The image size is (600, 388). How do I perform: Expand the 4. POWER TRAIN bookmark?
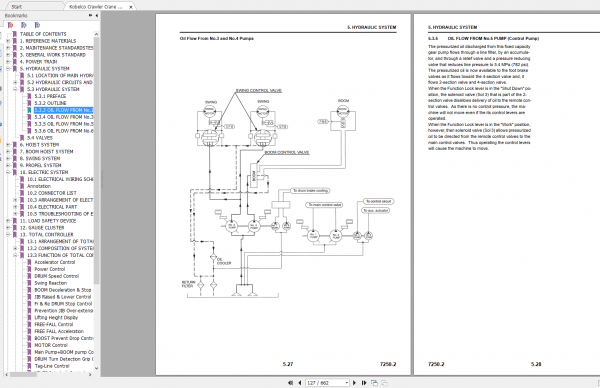[8, 62]
